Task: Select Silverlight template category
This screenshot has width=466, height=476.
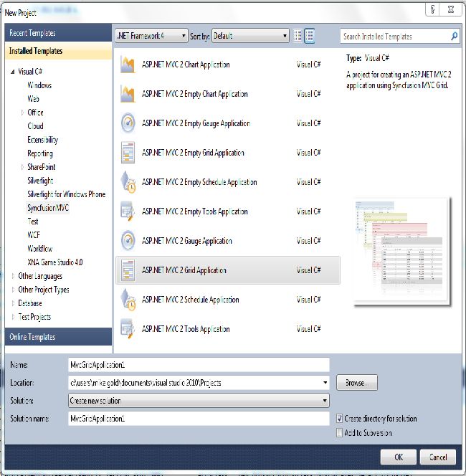Action: click(40, 181)
